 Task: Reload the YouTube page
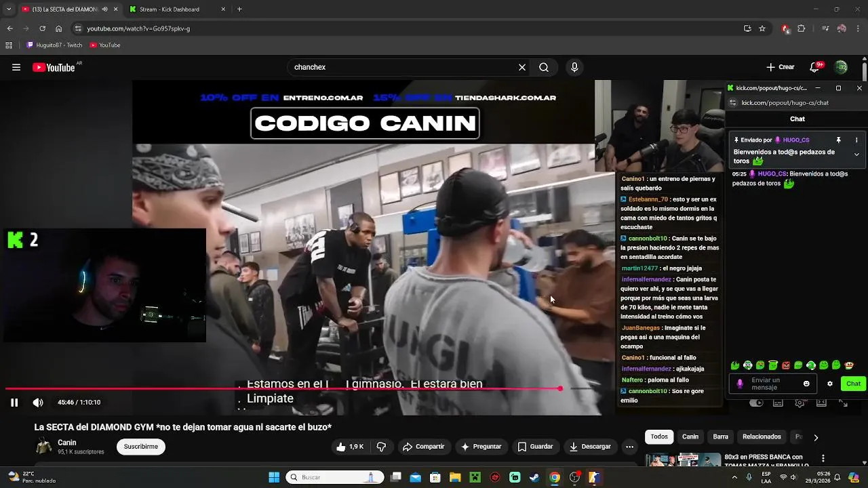[x=42, y=28]
